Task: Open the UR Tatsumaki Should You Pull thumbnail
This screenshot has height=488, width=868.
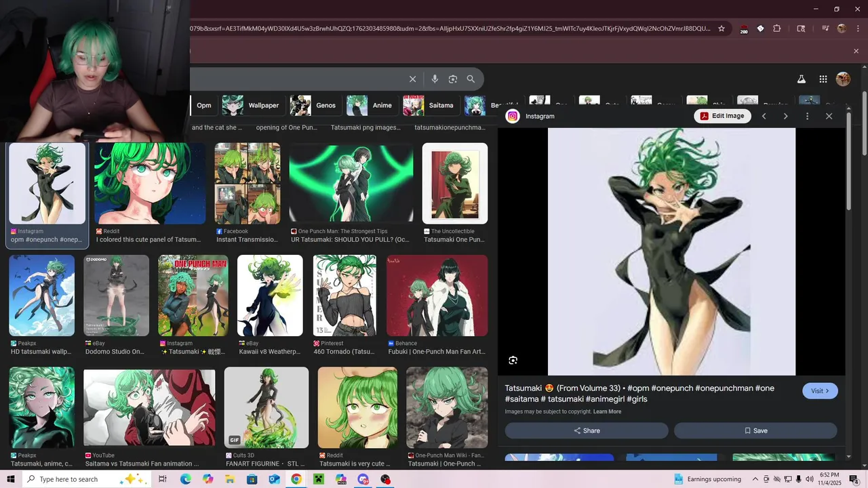Action: click(351, 183)
